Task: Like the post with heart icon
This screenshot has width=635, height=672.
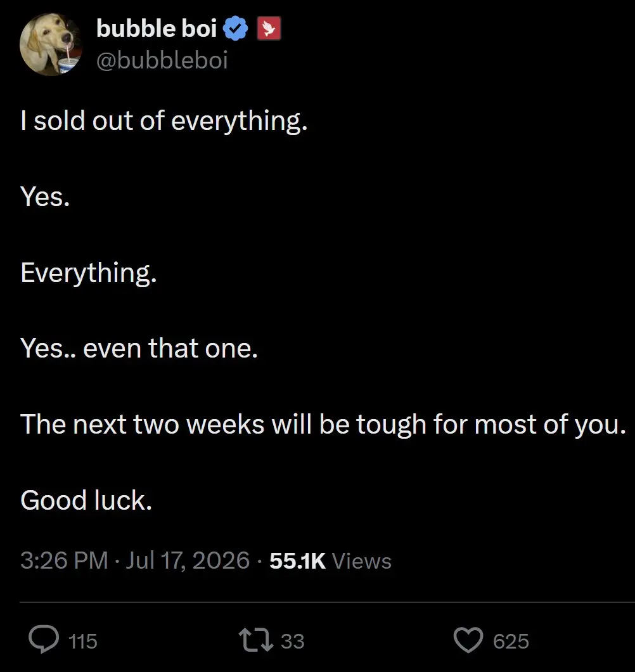Action: (x=468, y=640)
